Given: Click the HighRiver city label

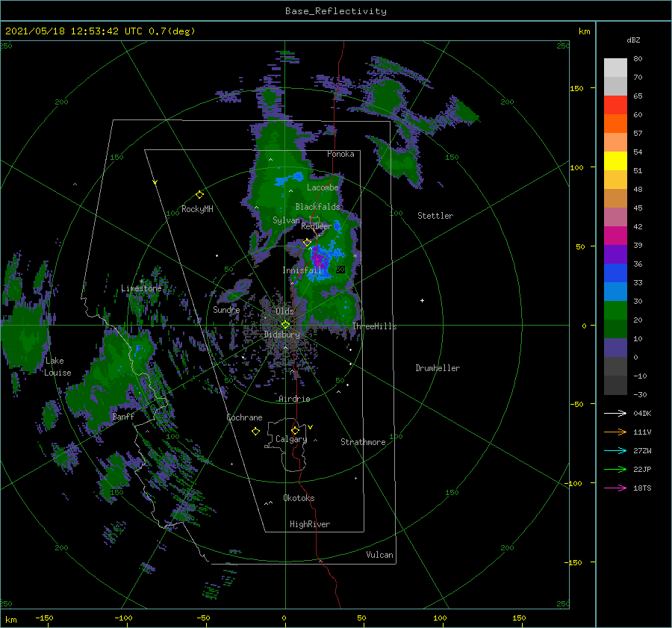Looking at the screenshot, I should [x=310, y=524].
